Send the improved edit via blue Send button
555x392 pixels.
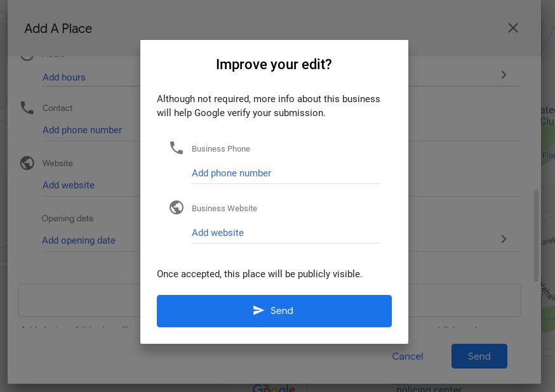274,311
